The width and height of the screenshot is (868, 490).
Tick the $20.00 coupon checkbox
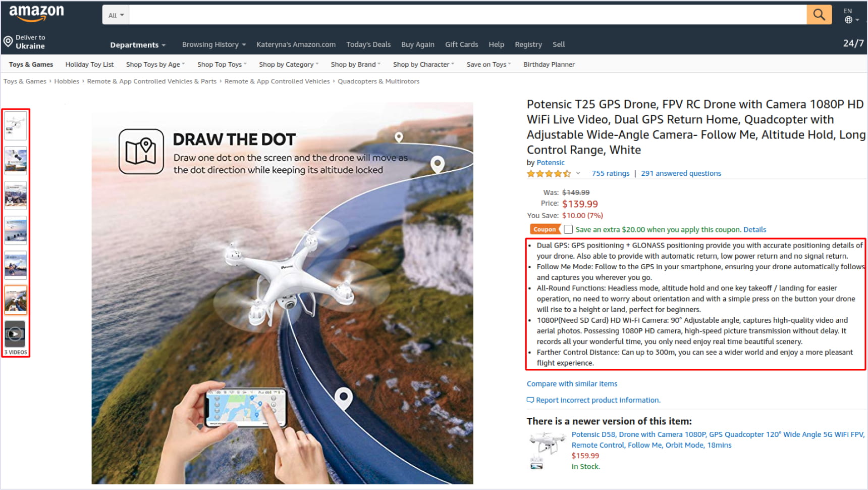[568, 229]
